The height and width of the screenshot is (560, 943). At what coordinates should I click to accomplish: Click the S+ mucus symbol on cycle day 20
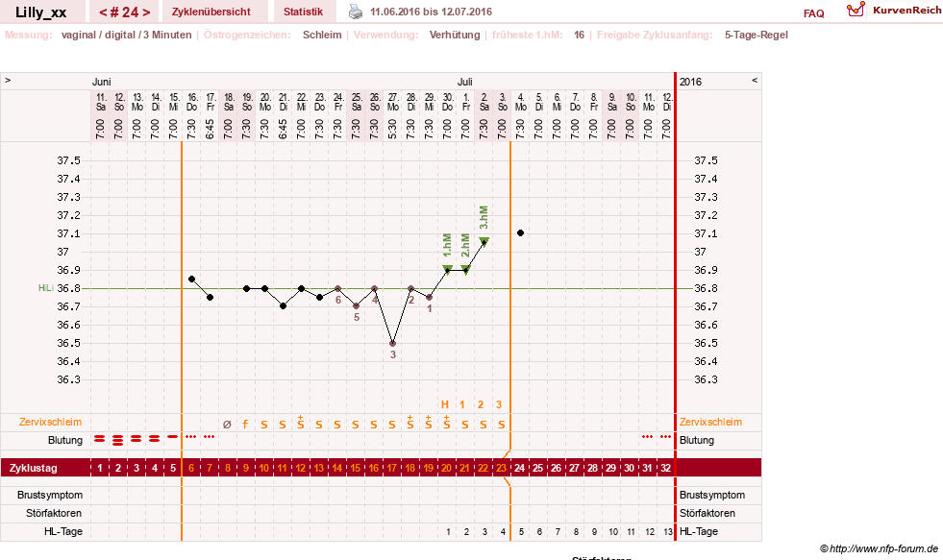(x=446, y=423)
